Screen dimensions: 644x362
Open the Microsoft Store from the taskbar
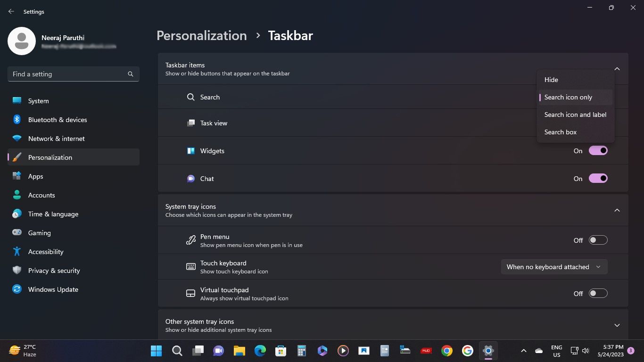pos(281,351)
